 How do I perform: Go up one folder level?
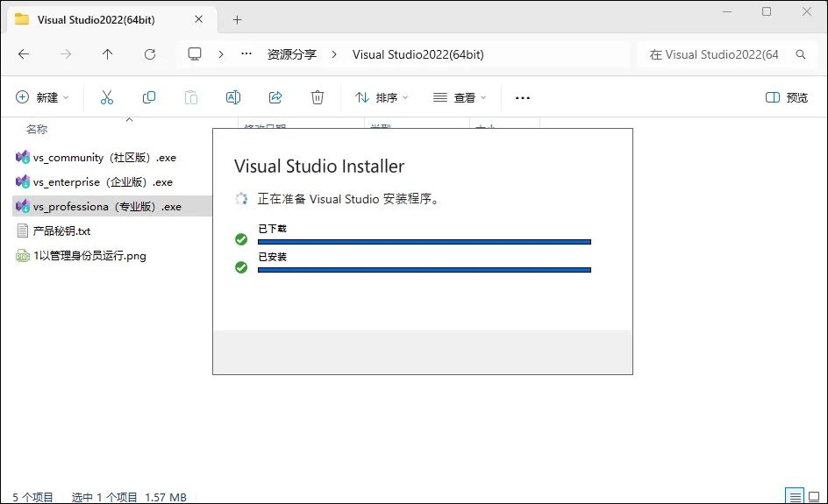click(107, 53)
